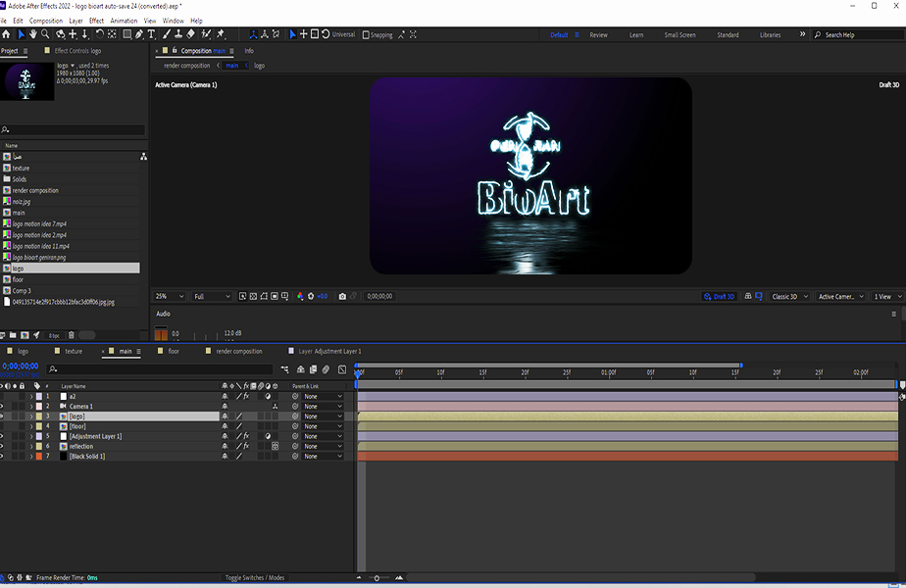Select the Home icon in the toolbar
The height and width of the screenshot is (588, 906).
tap(6, 34)
